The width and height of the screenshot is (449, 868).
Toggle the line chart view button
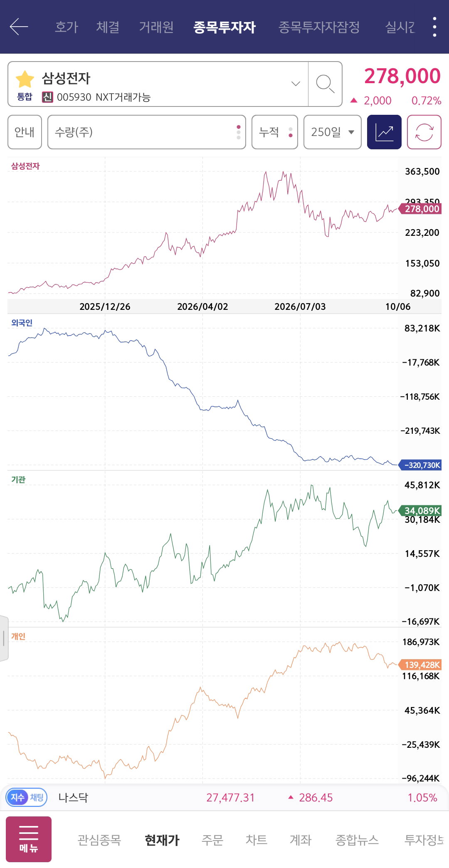pyautogui.click(x=384, y=132)
